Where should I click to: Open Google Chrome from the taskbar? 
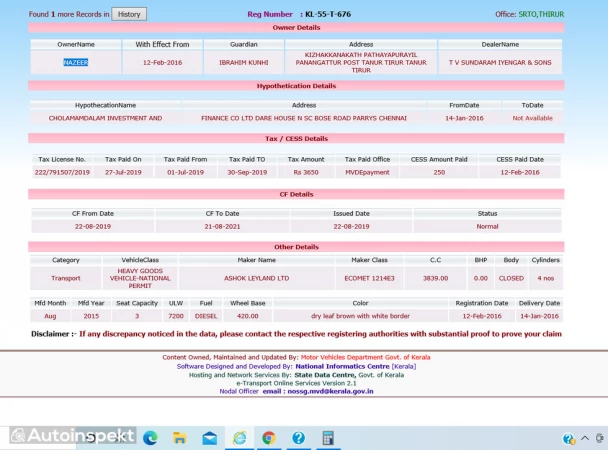[x=268, y=438]
